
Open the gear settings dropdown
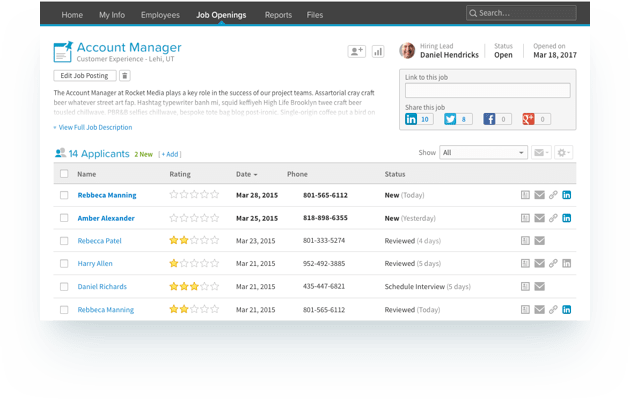click(x=563, y=153)
